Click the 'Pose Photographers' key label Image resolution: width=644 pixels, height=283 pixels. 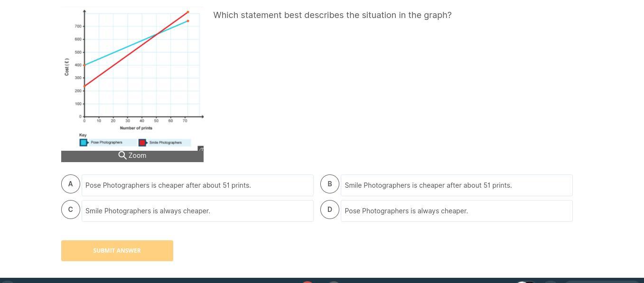(106, 142)
